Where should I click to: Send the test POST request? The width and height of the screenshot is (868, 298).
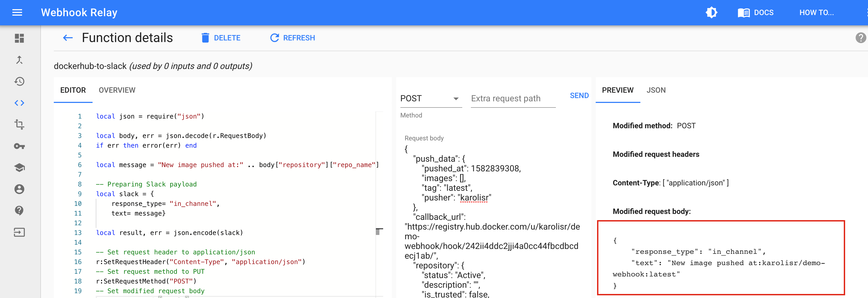pyautogui.click(x=579, y=95)
